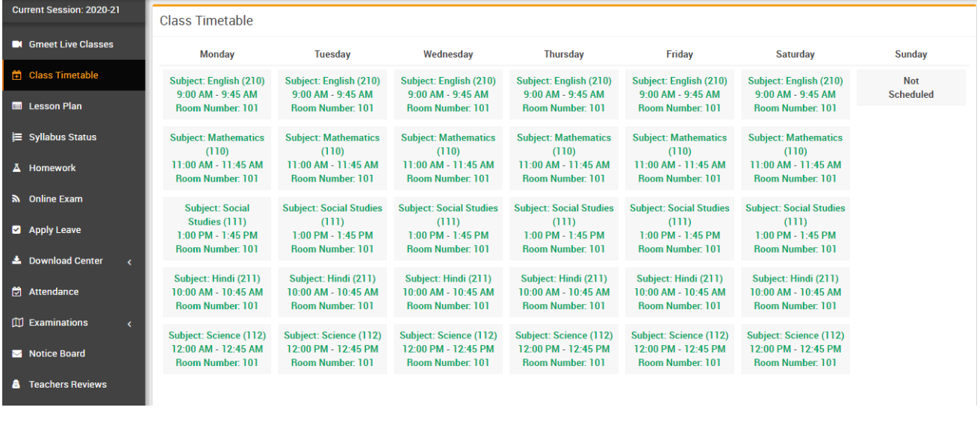
Task: Click the Syllabus Status list icon
Action: point(17,137)
